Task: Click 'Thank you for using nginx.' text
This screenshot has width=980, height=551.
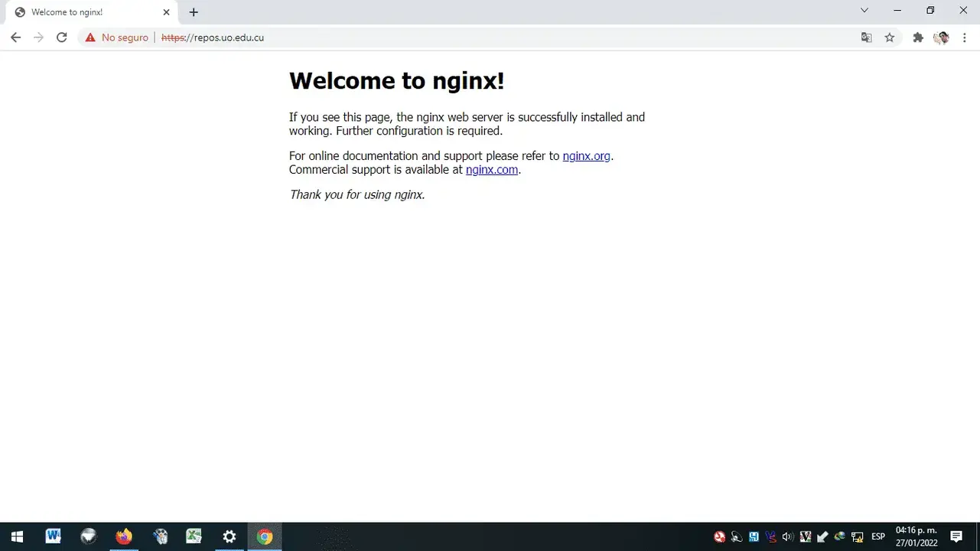Action: (x=357, y=194)
